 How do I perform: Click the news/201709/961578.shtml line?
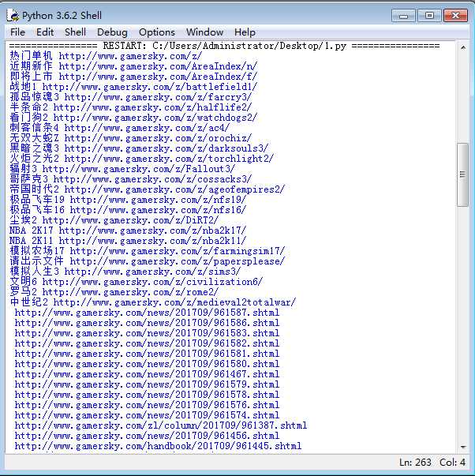point(147,395)
